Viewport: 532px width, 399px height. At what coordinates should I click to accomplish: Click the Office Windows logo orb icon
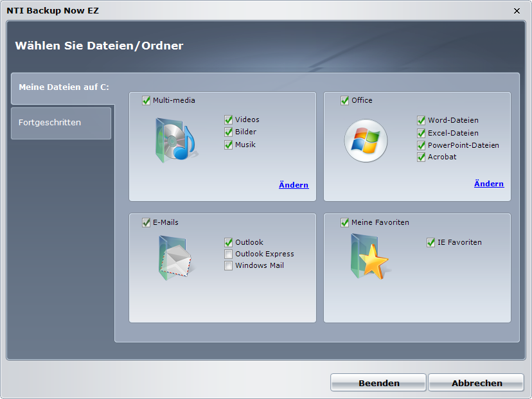click(366, 141)
